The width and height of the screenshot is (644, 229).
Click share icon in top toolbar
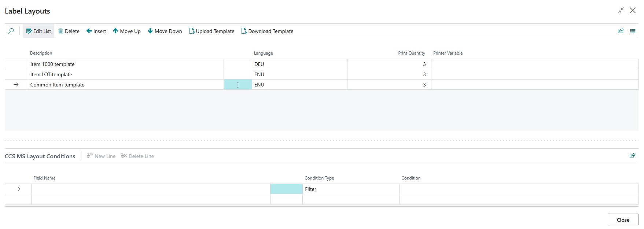click(x=621, y=31)
